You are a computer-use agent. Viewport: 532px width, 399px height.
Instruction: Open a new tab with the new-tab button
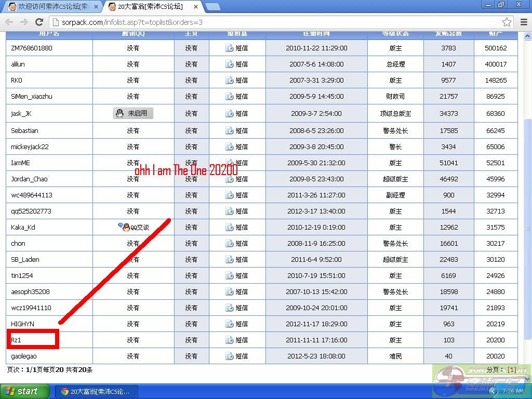(x=213, y=7)
